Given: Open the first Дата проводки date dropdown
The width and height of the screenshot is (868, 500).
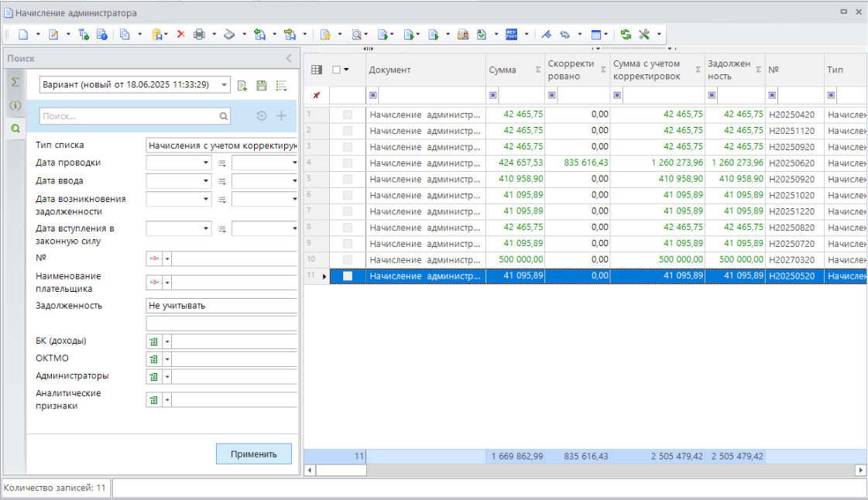Looking at the screenshot, I should tap(205, 163).
